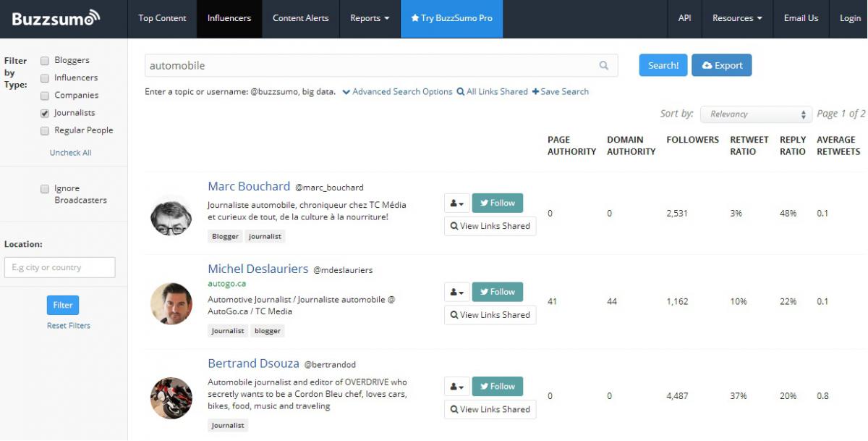868x441 pixels.
Task: Expand Advanced Search Options
Action: (x=397, y=92)
